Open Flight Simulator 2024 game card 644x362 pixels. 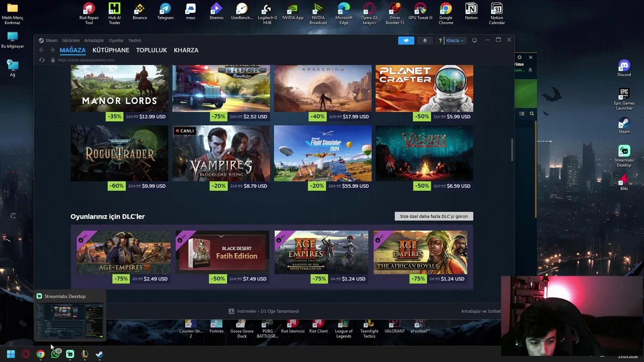(x=323, y=153)
